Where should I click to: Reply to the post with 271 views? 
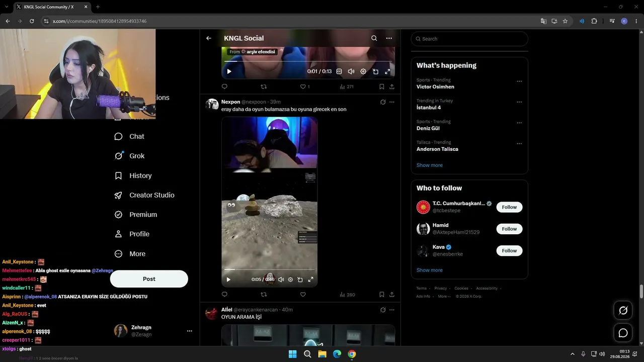[x=224, y=86]
